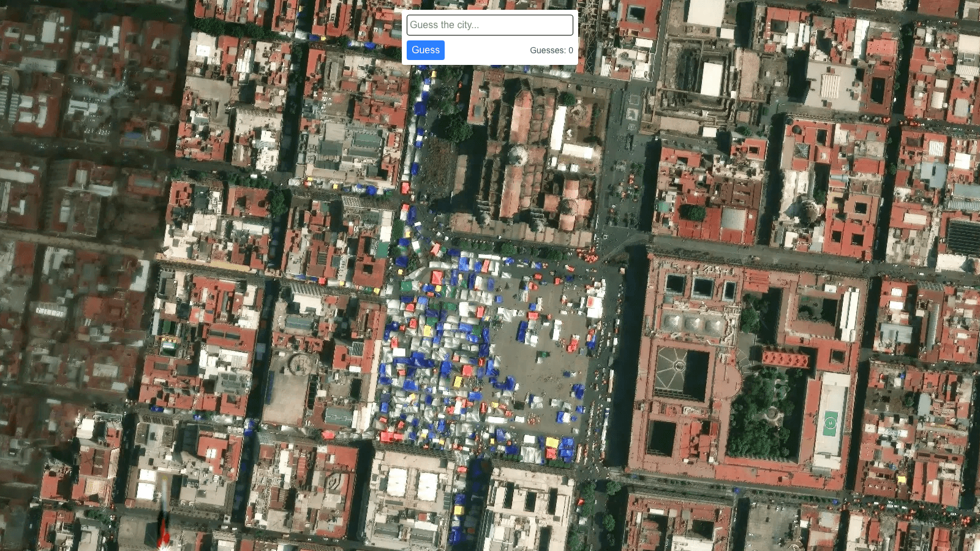Click the 'Guess the city...' input field
980x551 pixels.
(490, 25)
